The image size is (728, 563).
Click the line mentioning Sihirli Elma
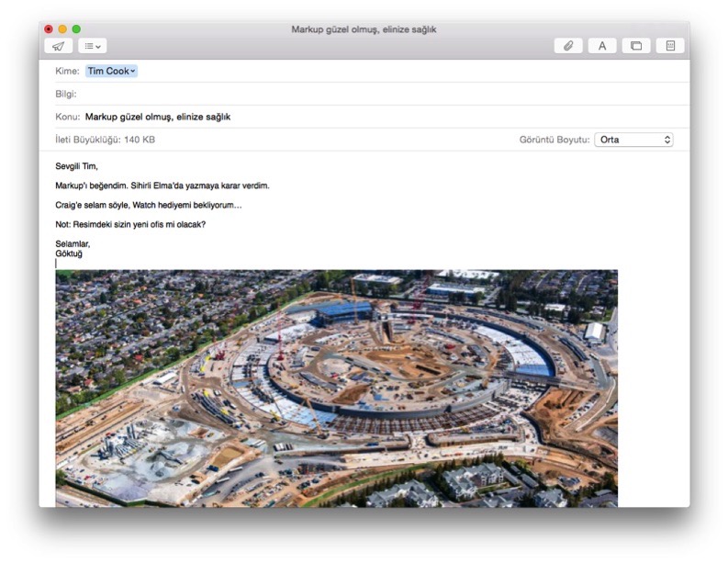(x=162, y=186)
